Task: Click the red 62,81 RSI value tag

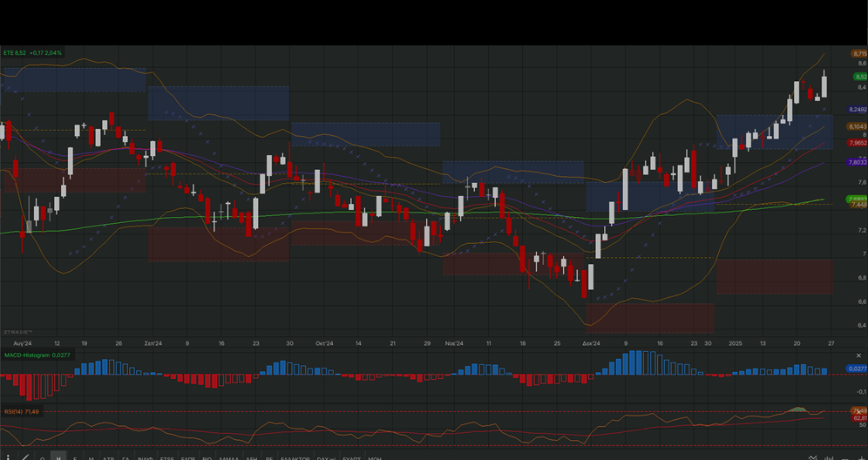Action: click(x=859, y=418)
